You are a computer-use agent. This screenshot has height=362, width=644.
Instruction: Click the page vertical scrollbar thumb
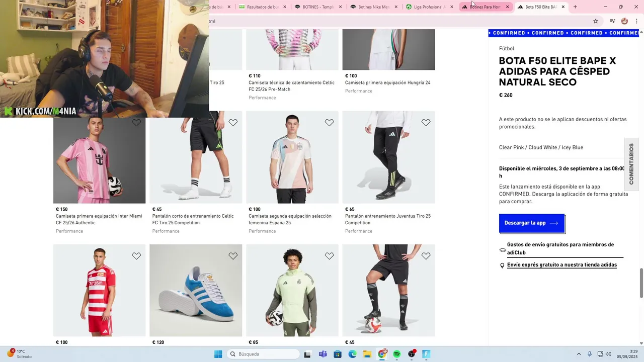(641, 283)
